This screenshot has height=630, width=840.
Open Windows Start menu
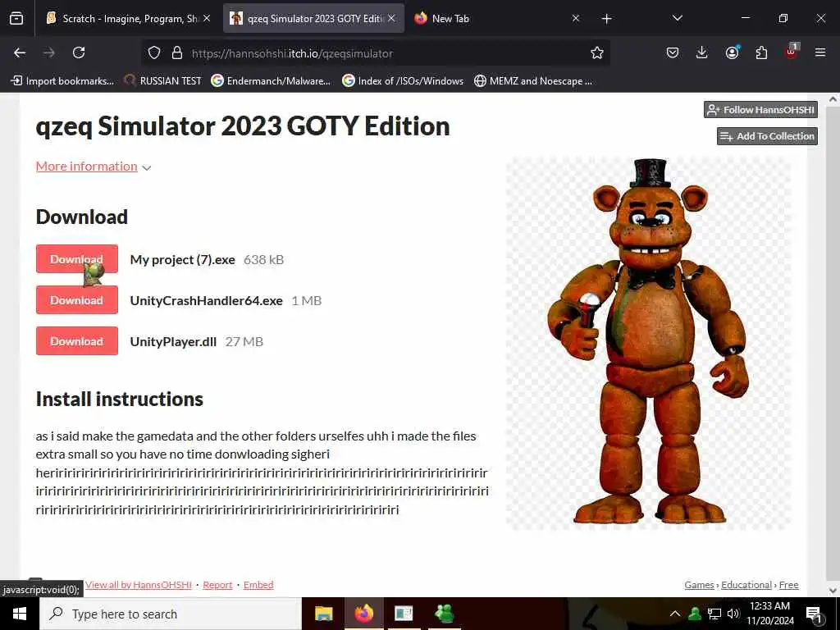(x=20, y=614)
